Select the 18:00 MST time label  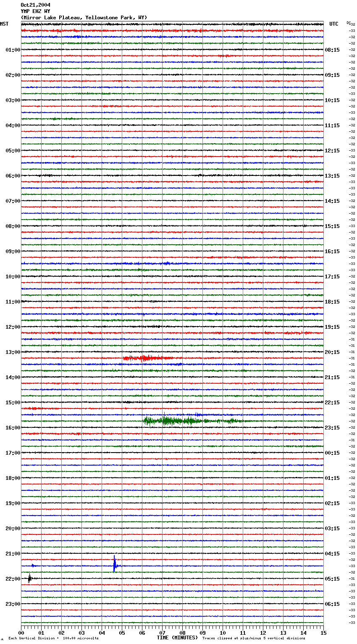click(13, 478)
